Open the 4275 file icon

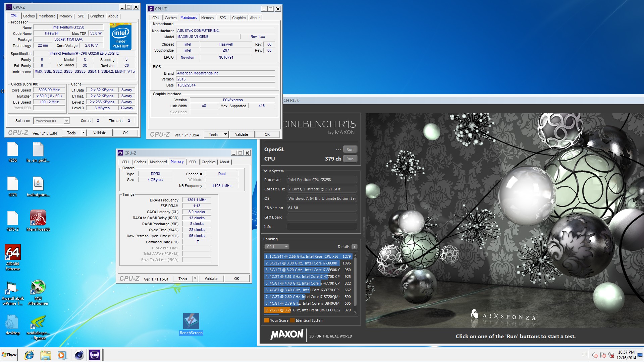12,187
